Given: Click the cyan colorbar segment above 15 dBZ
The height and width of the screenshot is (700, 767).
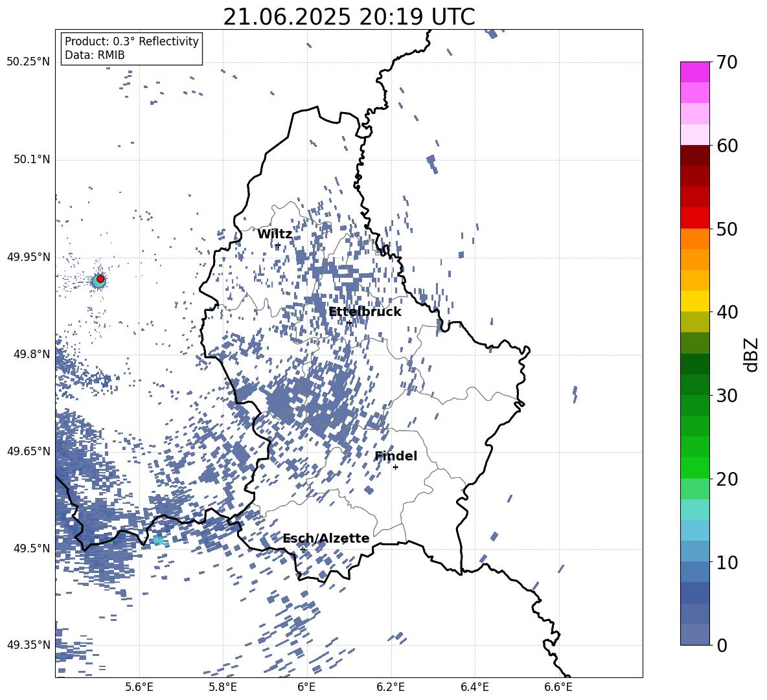Looking at the screenshot, I should tap(694, 510).
